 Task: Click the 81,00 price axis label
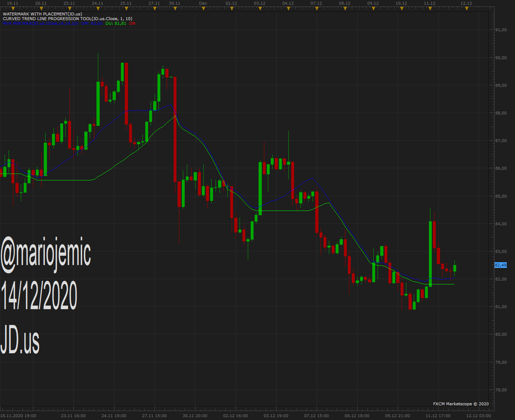[x=501, y=307]
